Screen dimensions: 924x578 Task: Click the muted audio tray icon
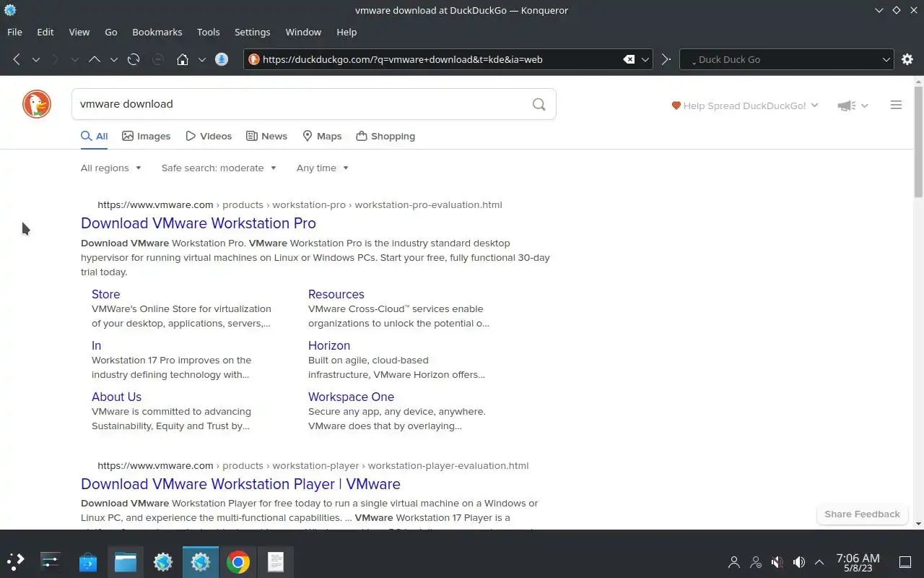[777, 561]
